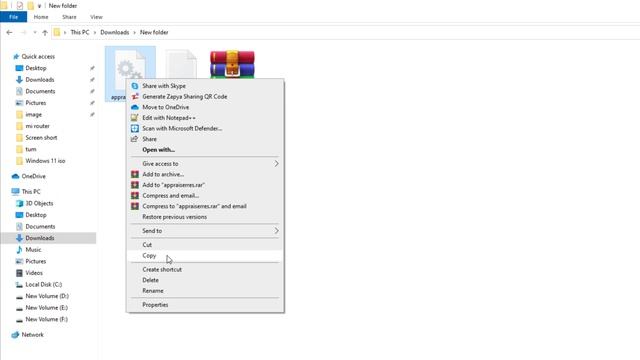Expand breadcrumb chevron after This PC

click(95, 32)
